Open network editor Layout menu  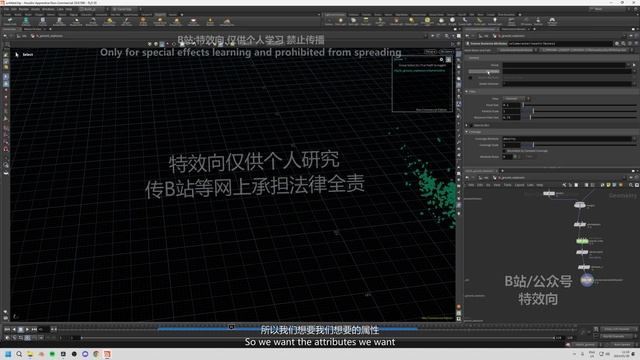click(519, 185)
